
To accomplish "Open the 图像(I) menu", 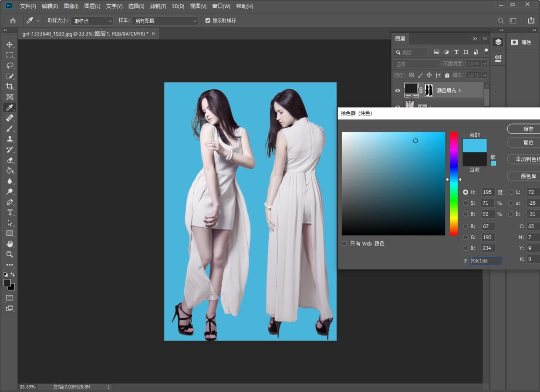I will (71, 6).
